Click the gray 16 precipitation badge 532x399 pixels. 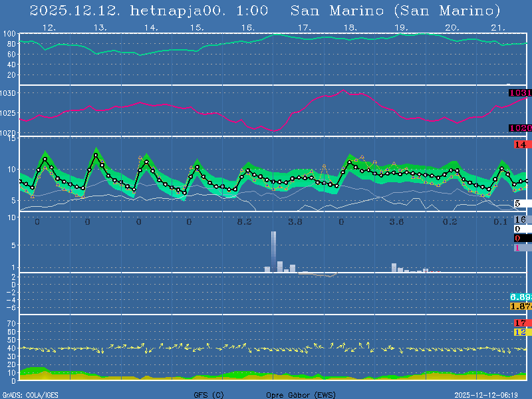click(x=520, y=219)
